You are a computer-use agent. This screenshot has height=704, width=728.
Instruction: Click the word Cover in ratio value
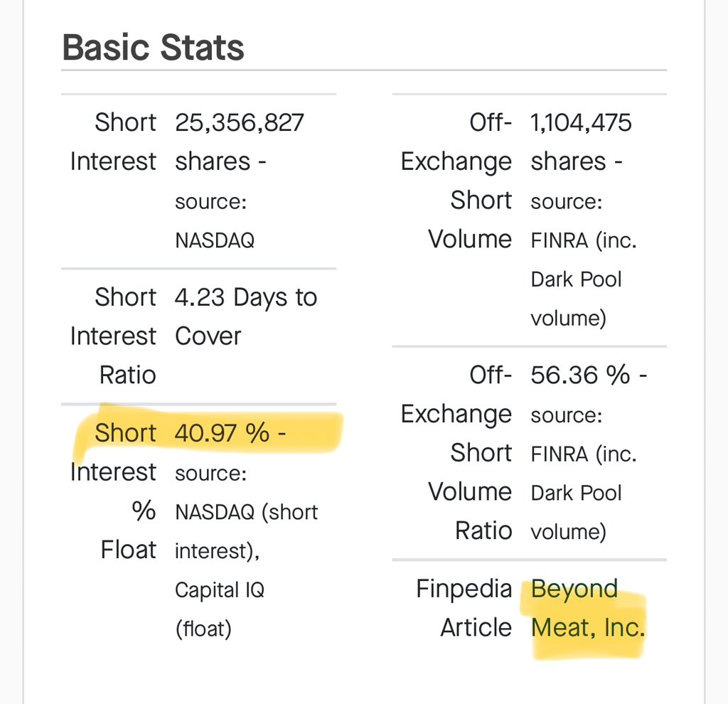(208, 336)
